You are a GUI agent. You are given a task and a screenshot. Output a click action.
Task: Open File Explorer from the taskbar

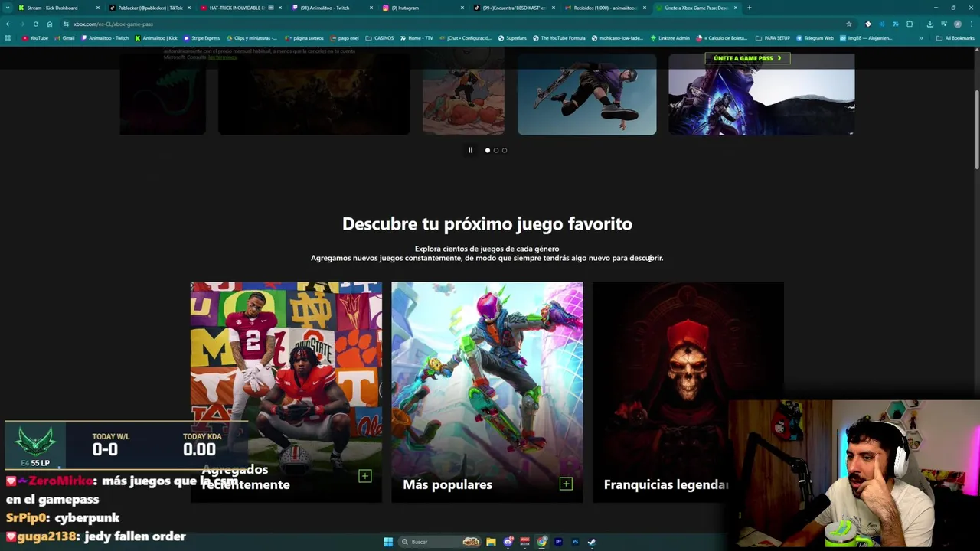point(491,542)
